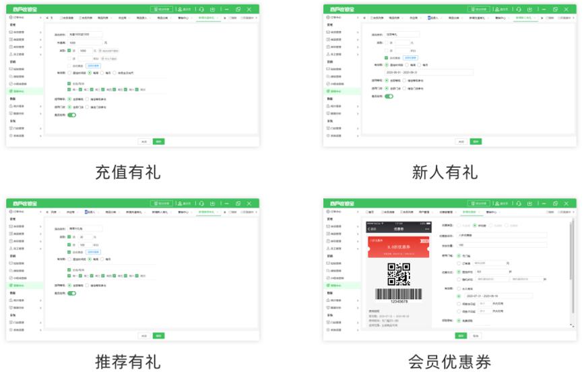Click the white cancel button in 充值有礼 window
Image resolution: width=588 pixels, height=380 pixels.
click(143, 141)
